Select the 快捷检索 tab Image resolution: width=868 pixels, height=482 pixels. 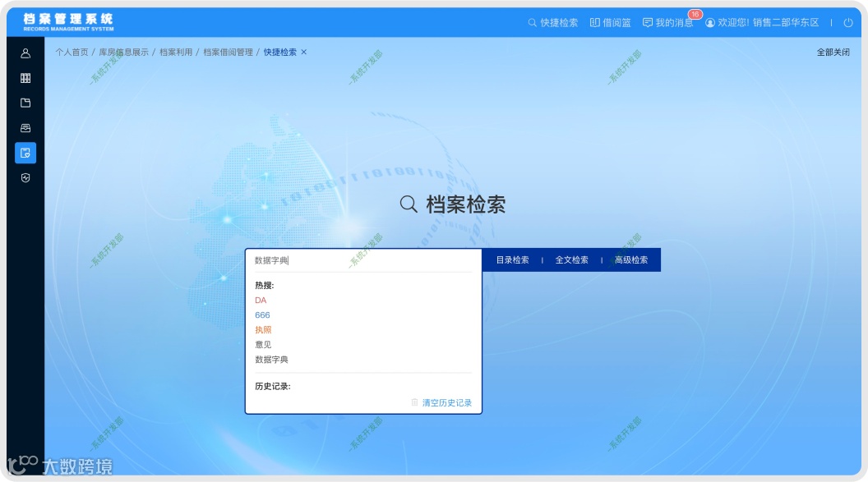pyautogui.click(x=279, y=52)
